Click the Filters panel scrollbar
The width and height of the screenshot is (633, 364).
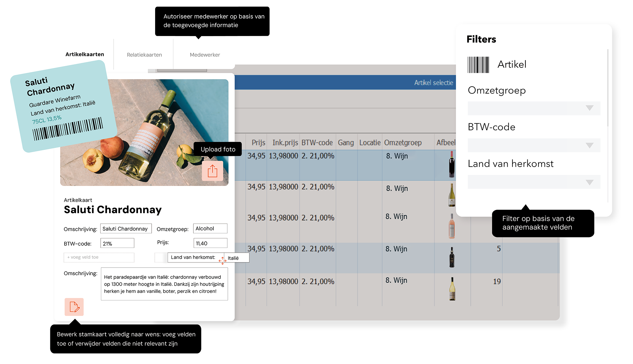click(x=608, y=89)
